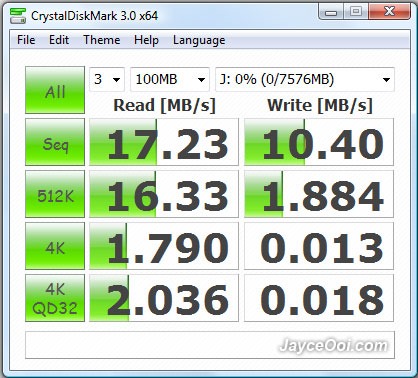
Task: Open the Edit menu
Action: pos(59,40)
